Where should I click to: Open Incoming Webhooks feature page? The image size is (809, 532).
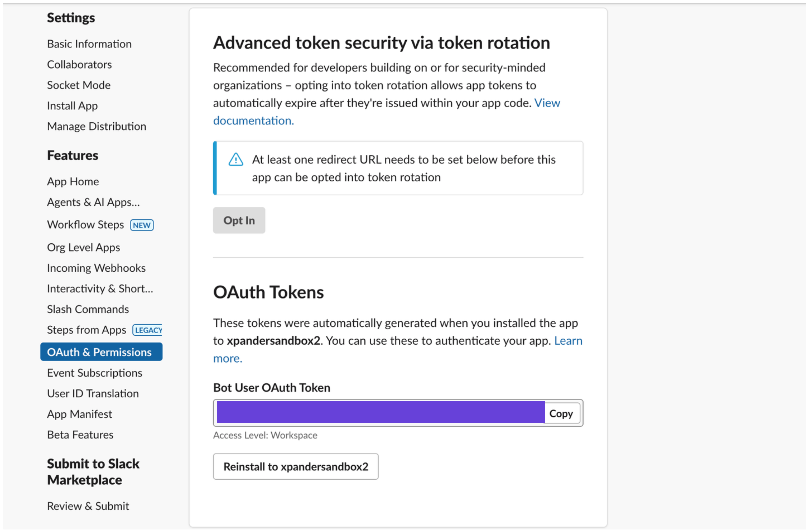(96, 268)
